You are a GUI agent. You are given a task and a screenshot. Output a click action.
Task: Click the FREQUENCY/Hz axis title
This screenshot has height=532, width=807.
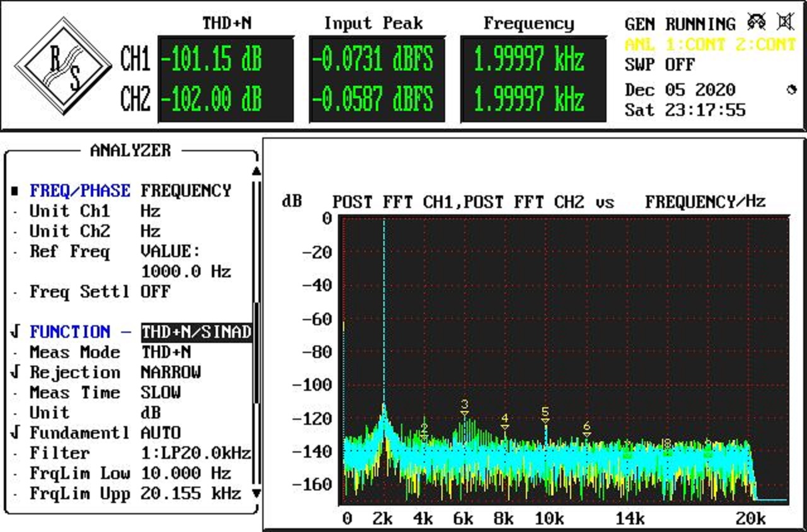point(705,202)
